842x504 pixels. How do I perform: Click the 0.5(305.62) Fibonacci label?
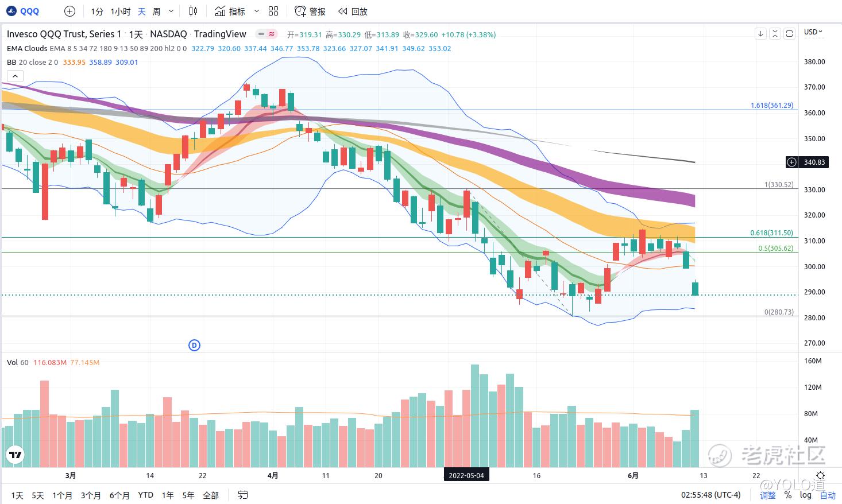point(775,249)
